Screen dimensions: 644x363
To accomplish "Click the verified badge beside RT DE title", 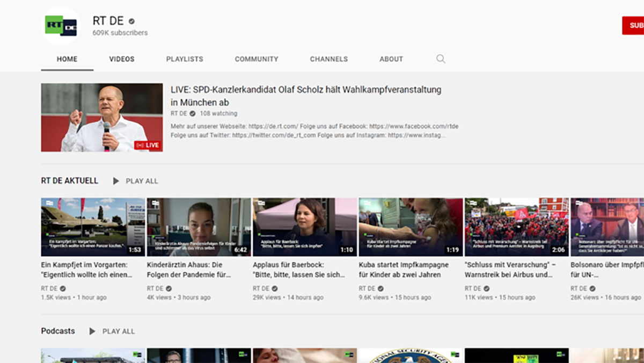I will coord(131,21).
